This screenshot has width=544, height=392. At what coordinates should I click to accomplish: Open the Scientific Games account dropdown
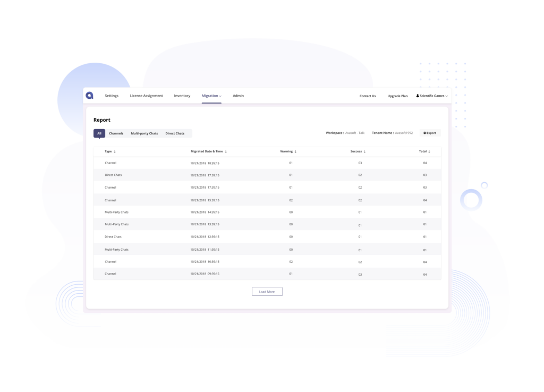(x=432, y=96)
